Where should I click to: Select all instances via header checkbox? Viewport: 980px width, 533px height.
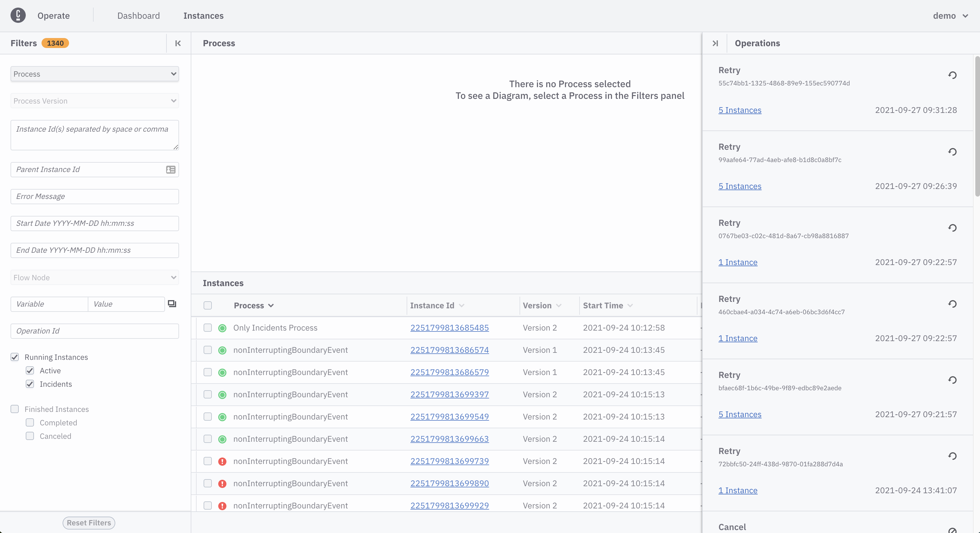click(208, 305)
